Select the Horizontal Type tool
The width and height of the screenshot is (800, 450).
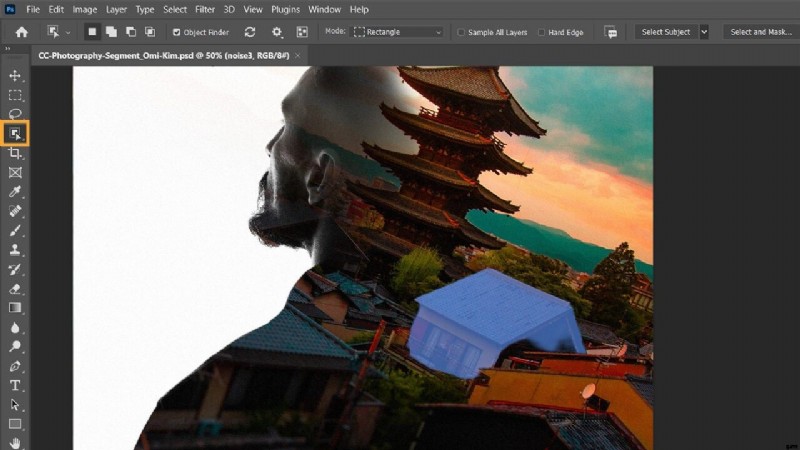(x=15, y=385)
